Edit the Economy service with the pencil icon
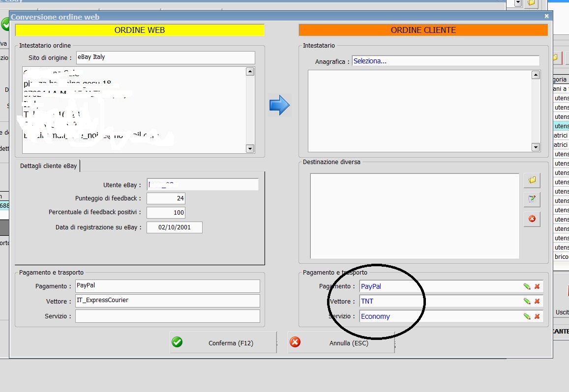The height and width of the screenshot is (392, 569). point(527,316)
